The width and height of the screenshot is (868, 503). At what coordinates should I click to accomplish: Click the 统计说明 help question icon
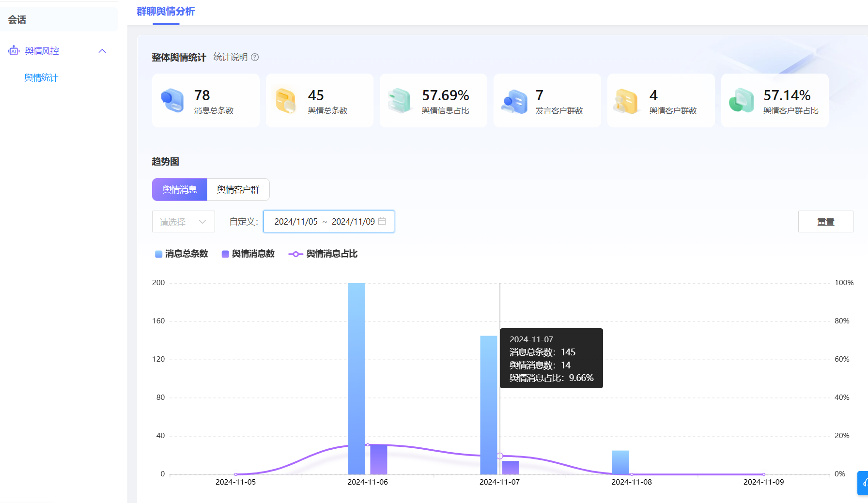pos(255,57)
